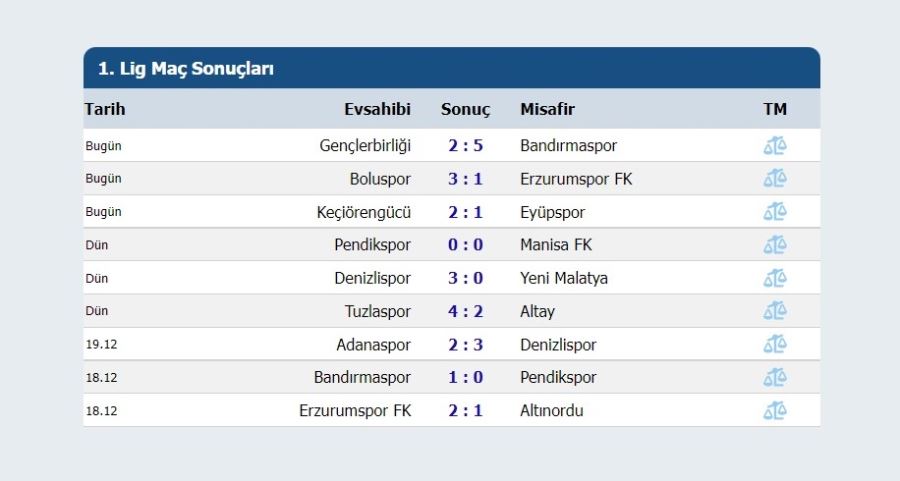Click Altınordu team name

coord(552,411)
